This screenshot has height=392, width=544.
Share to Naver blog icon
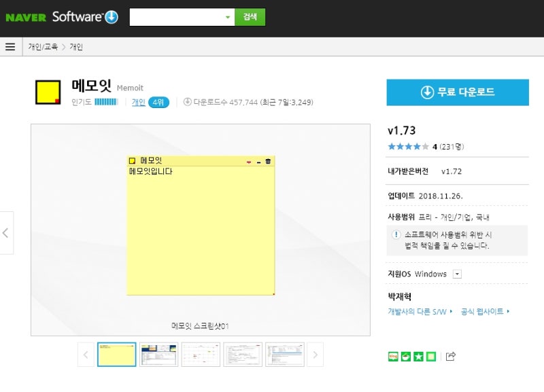pyautogui.click(x=393, y=356)
